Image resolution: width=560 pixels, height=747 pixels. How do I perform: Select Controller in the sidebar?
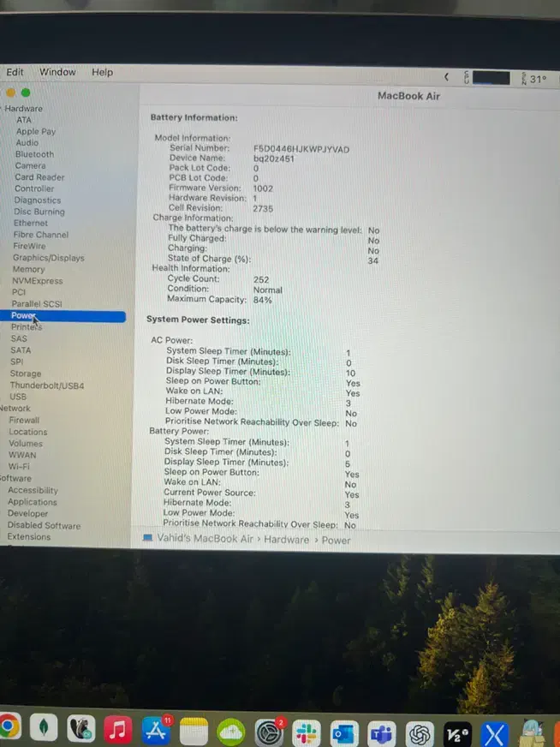(x=34, y=188)
